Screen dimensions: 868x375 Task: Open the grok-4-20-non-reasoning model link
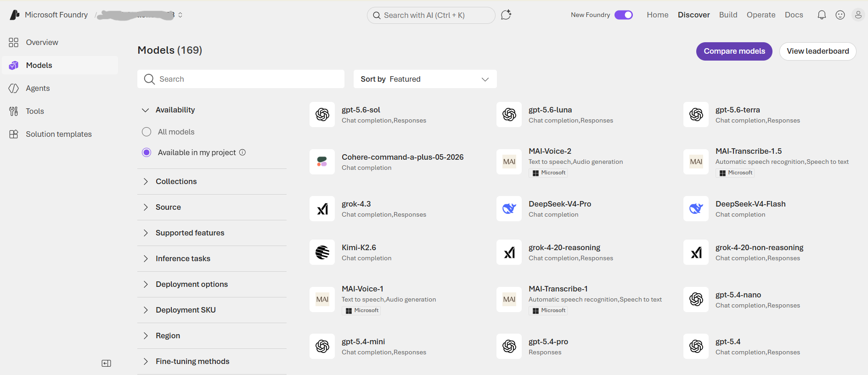[759, 247]
